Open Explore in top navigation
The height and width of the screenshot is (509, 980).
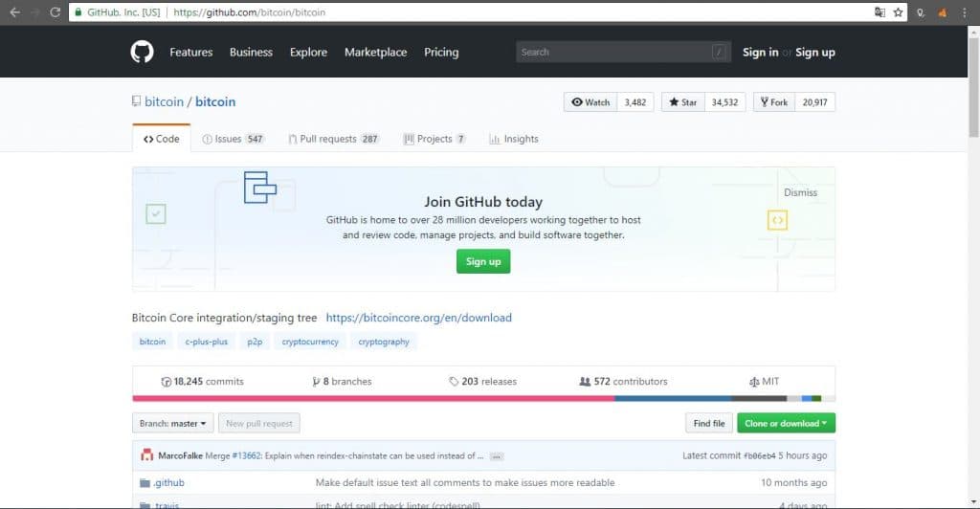coord(309,53)
